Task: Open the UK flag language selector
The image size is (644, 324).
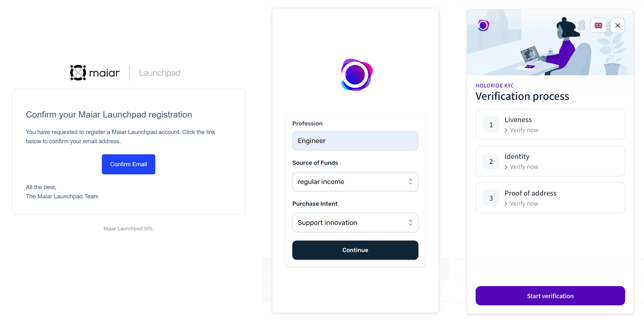Action: pyautogui.click(x=598, y=25)
